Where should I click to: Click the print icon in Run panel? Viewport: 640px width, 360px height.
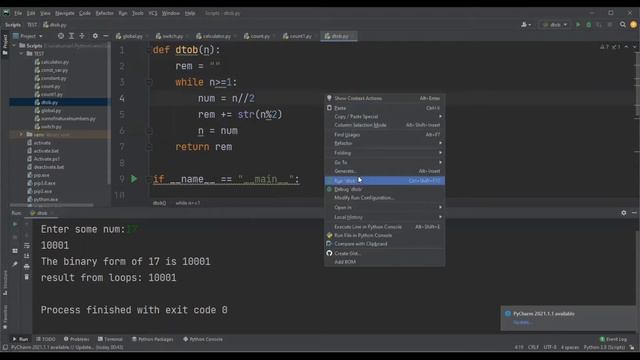click(x=27, y=267)
